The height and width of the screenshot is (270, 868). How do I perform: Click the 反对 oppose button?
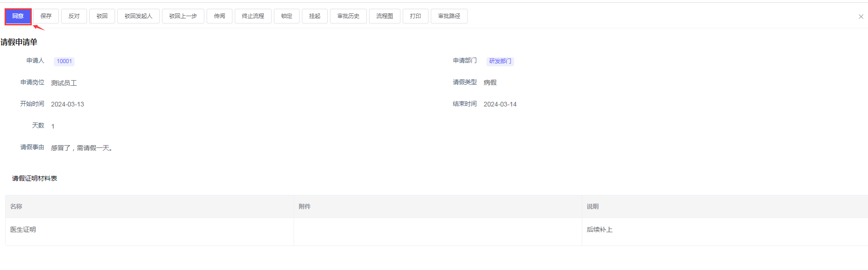coord(74,16)
